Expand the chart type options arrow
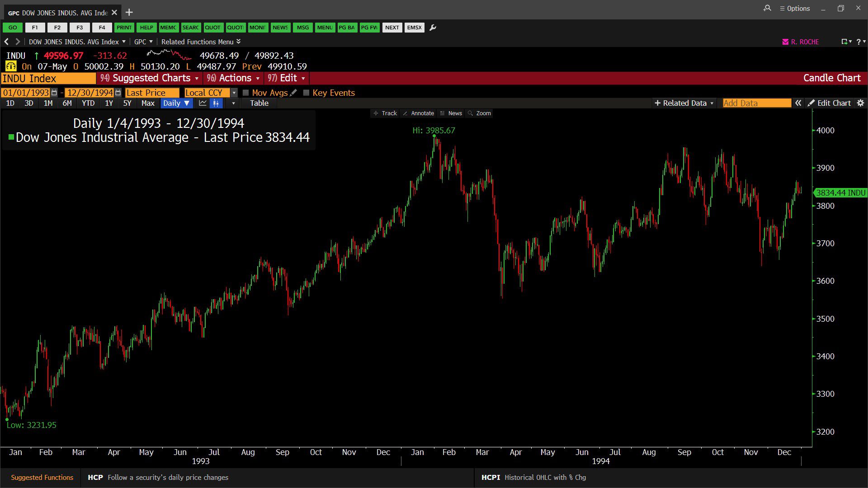The width and height of the screenshot is (868, 488). 233,103
